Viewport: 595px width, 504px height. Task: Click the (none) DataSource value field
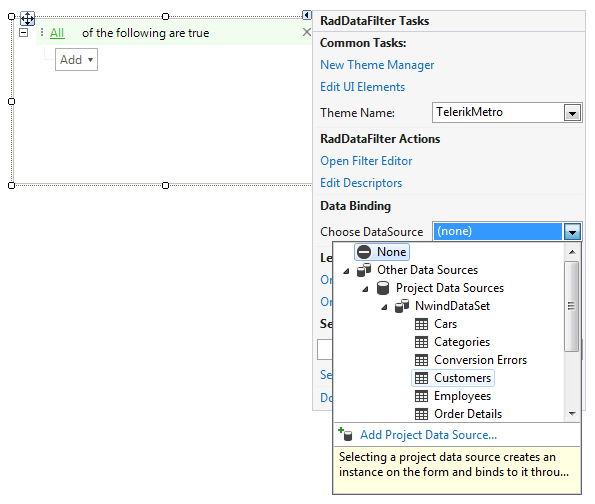497,232
